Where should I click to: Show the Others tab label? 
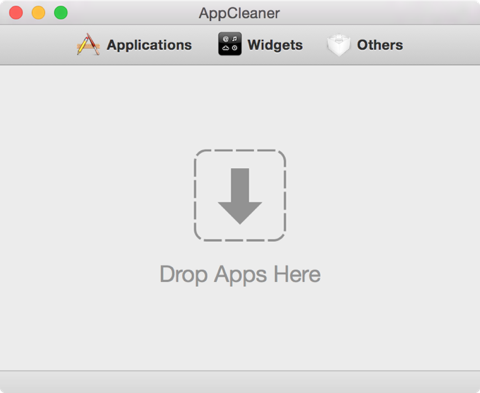(x=380, y=45)
